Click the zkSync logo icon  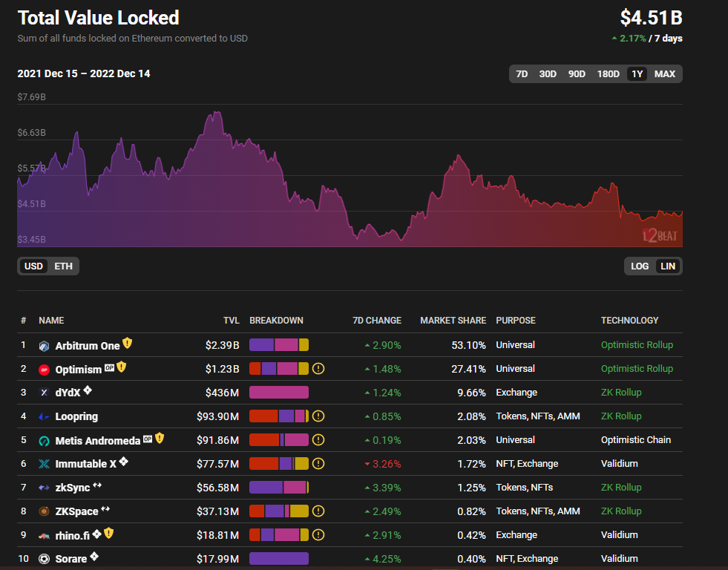[44, 488]
